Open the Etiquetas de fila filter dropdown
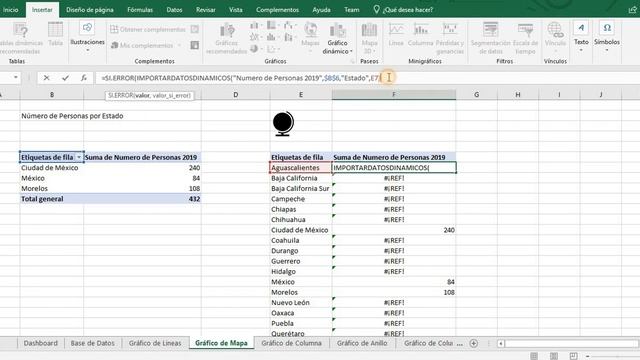Image resolution: width=640 pixels, height=360 pixels. click(79, 157)
